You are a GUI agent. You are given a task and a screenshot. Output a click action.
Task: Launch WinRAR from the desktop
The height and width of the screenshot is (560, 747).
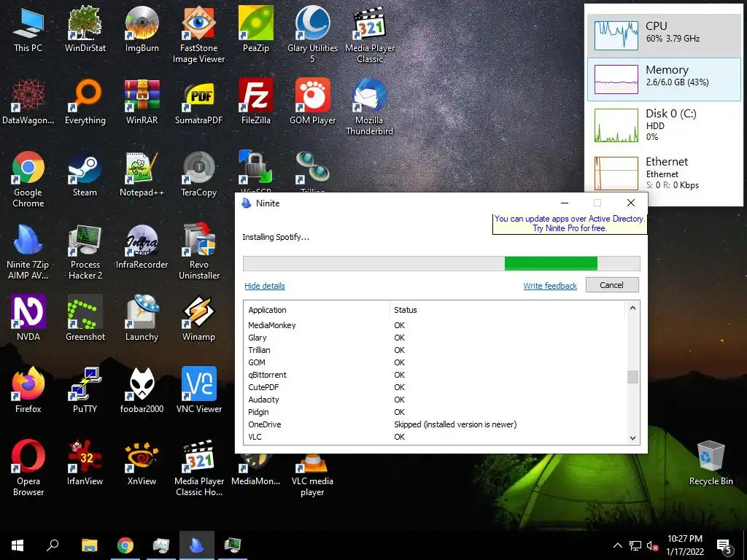coord(142,101)
